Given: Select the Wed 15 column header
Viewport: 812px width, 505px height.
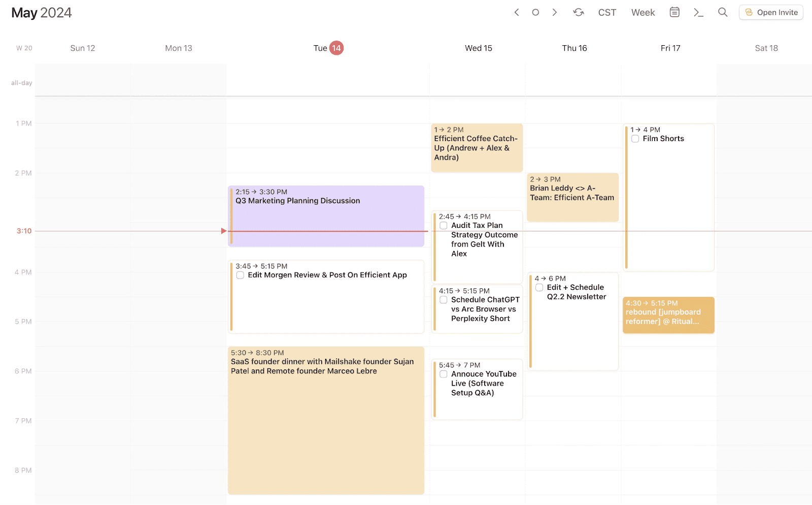Looking at the screenshot, I should (x=478, y=48).
